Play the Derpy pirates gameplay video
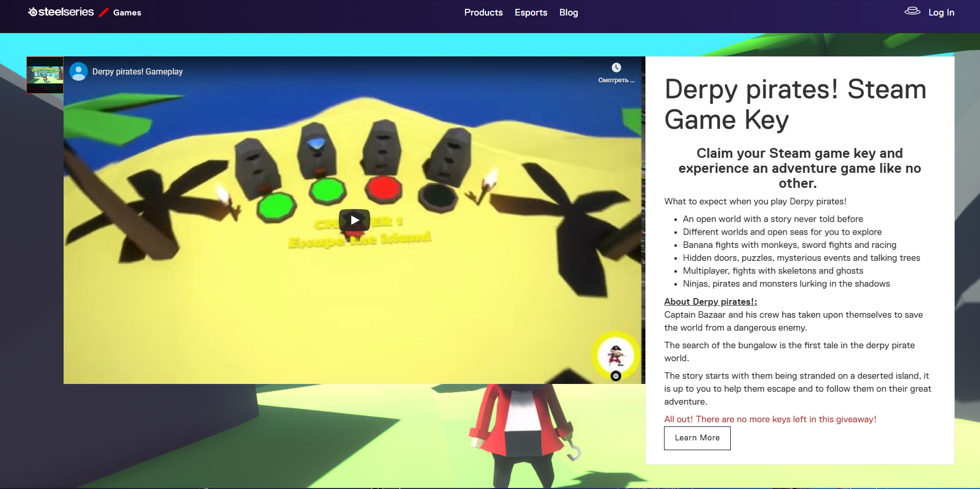 point(354,220)
